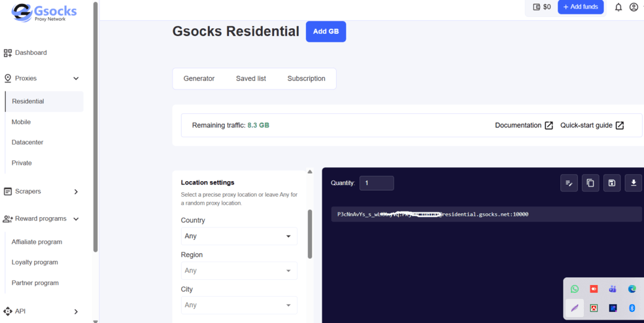Click the Add GB button
This screenshot has width=644, height=323.
[326, 31]
